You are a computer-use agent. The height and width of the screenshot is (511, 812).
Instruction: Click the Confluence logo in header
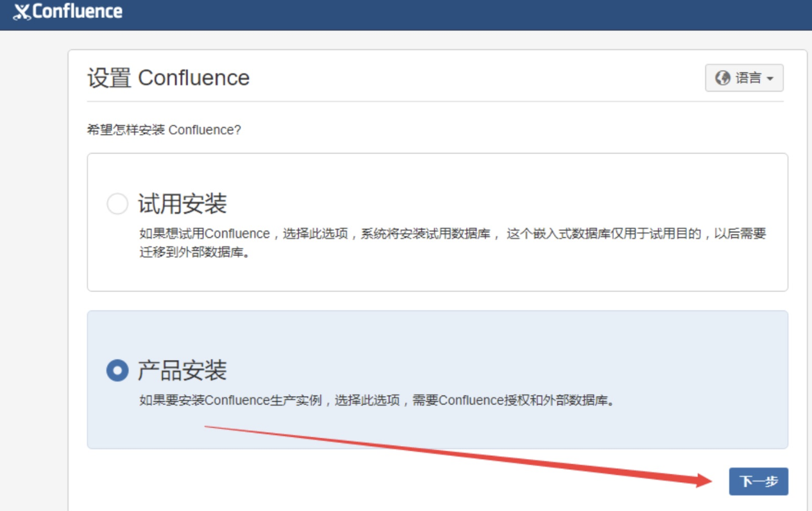coord(68,12)
